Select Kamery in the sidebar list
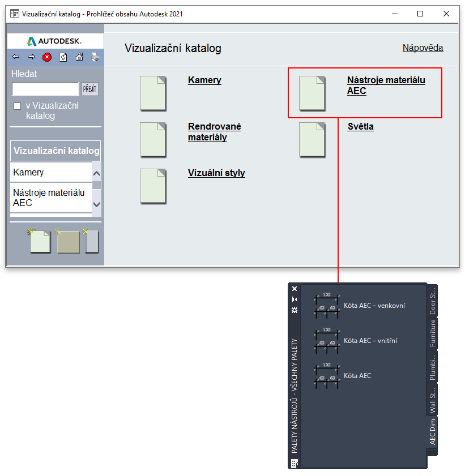The height and width of the screenshot is (476, 465). [51, 172]
